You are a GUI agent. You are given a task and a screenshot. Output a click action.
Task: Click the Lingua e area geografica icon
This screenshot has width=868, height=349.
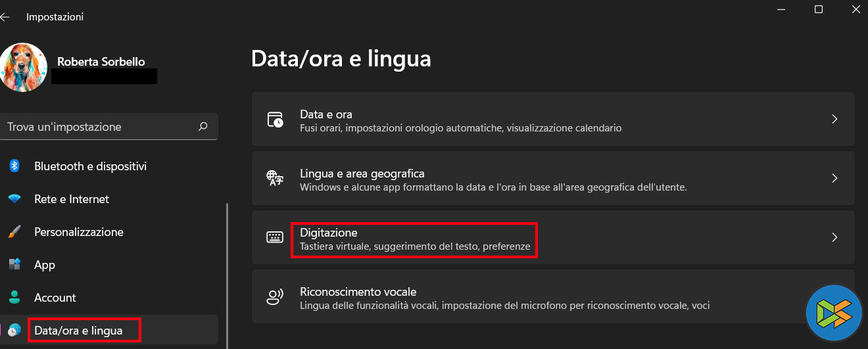(275, 178)
